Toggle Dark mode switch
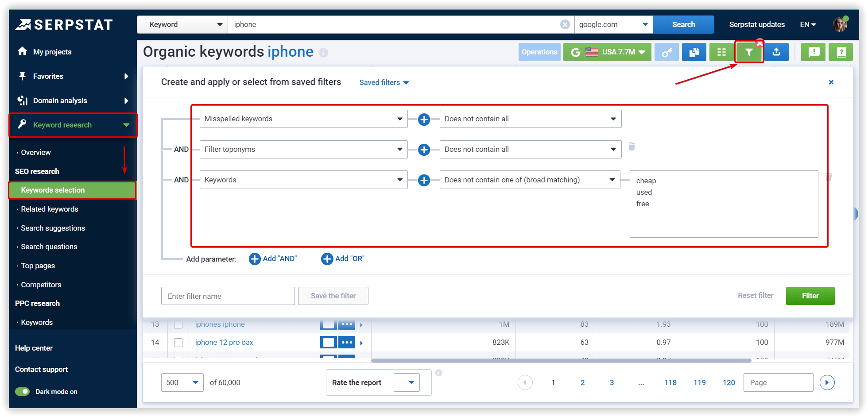The height and width of the screenshot is (417, 868). [x=22, y=391]
